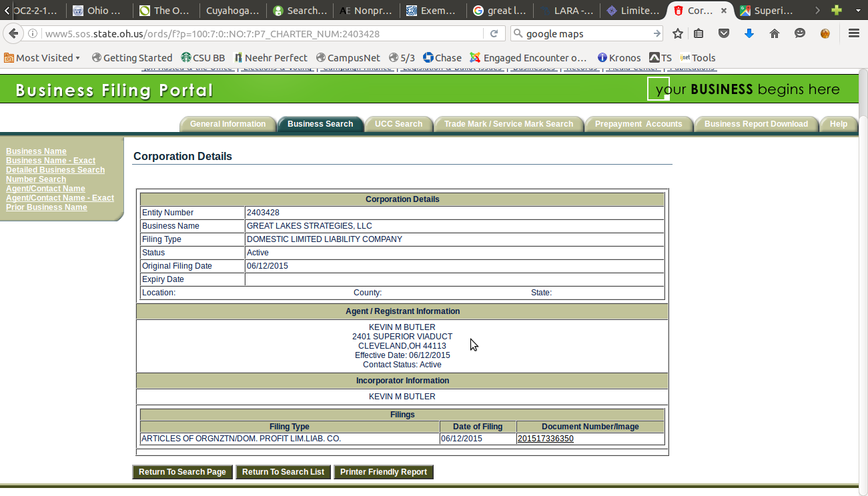The width and height of the screenshot is (868, 496).
Task: Open the Business Report Download tab
Action: pyautogui.click(x=755, y=124)
